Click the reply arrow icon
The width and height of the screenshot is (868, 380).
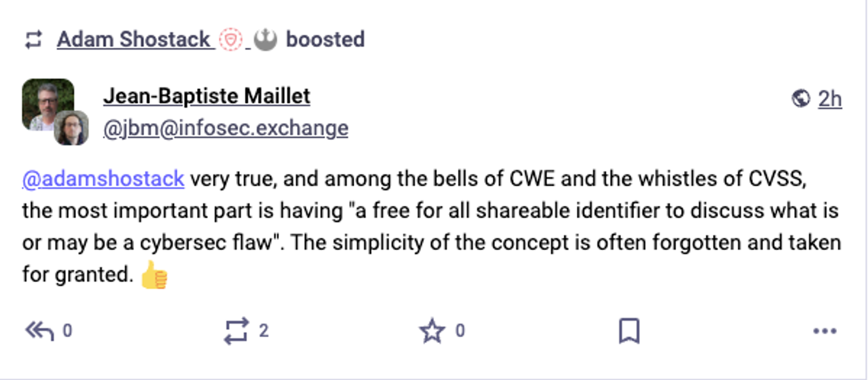[40, 331]
